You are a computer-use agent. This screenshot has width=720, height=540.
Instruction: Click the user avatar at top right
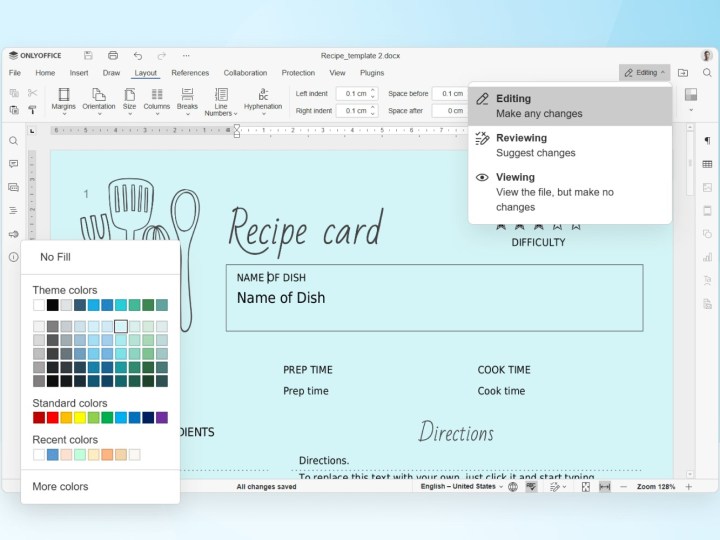click(707, 56)
